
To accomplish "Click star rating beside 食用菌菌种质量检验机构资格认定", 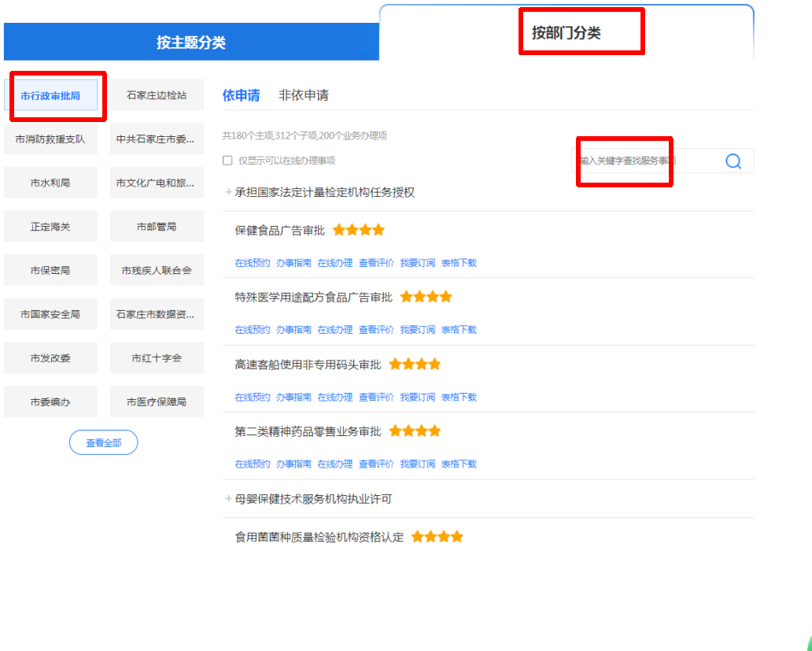I will (x=437, y=538).
